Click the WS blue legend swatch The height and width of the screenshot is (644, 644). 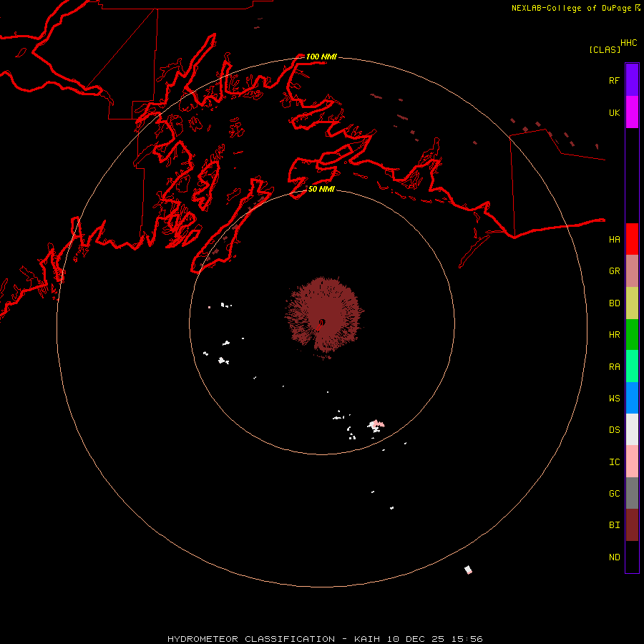point(632,398)
